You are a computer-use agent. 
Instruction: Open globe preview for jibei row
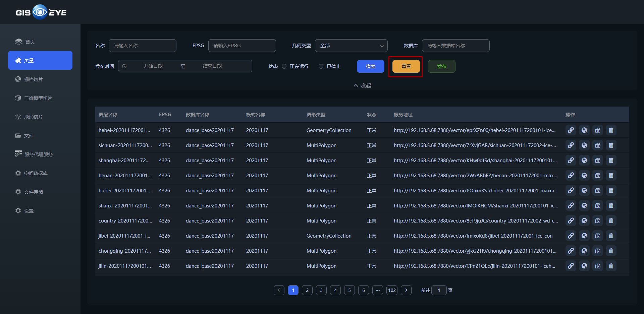(584, 236)
